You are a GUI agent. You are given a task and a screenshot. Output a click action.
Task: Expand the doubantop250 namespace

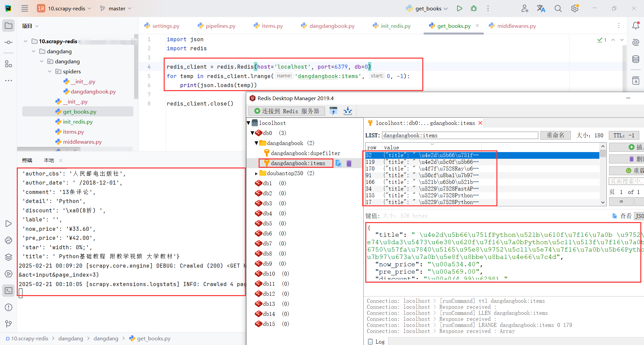[256, 174]
